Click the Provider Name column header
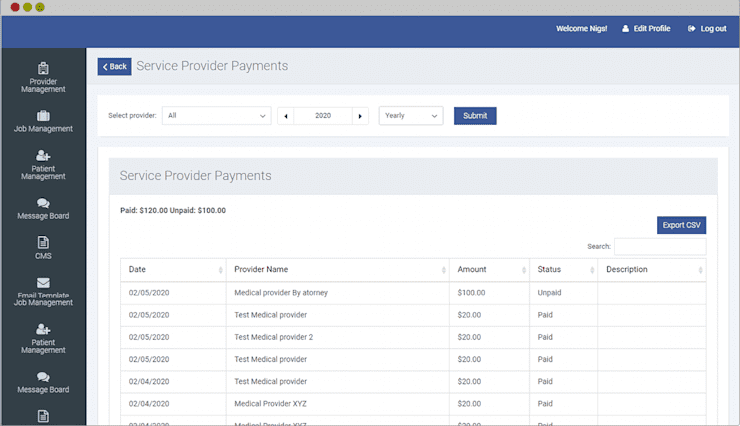Screen dimensions: 740x426 (337, 269)
